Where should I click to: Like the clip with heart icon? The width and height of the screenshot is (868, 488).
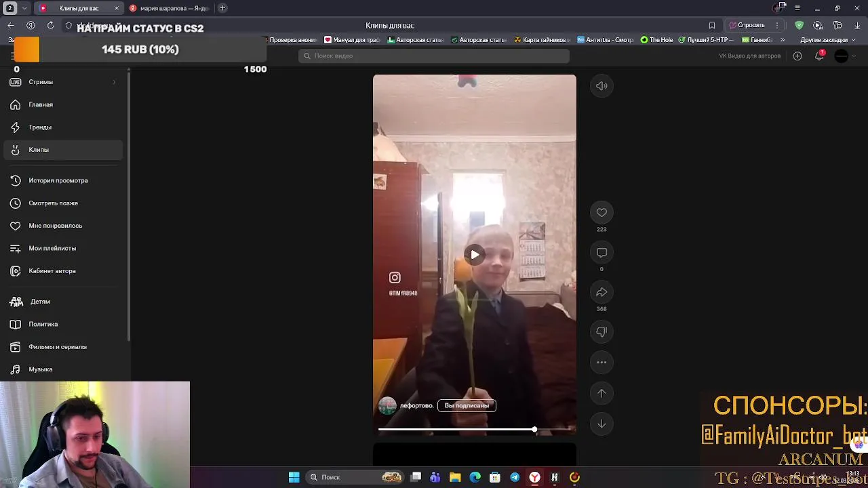click(601, 212)
